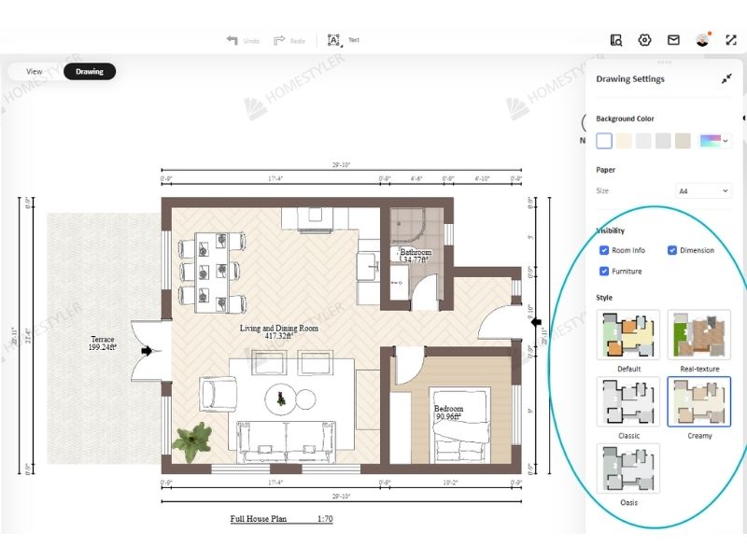The height and width of the screenshot is (560, 747).
Task: Toggle the Room Info checkbox
Action: pyautogui.click(x=604, y=250)
